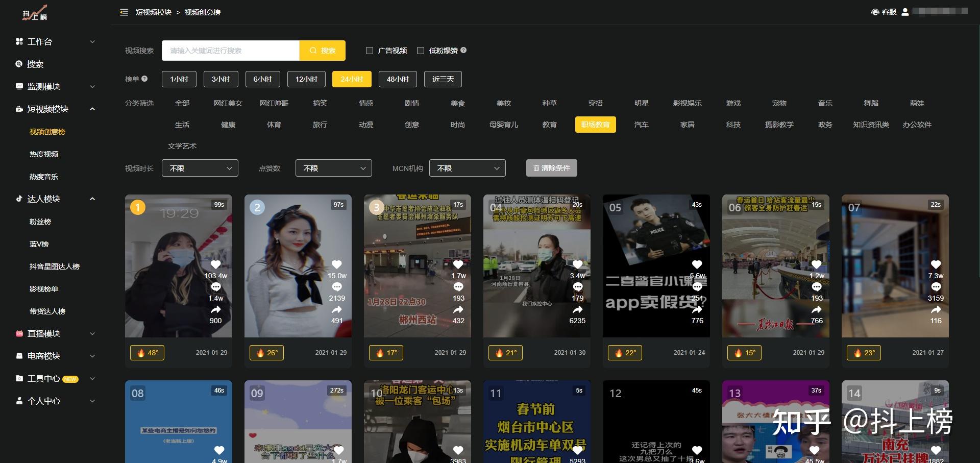Image resolution: width=980 pixels, height=463 pixels.
Task: Open the 二喜警官小课堂 video thumbnail
Action: click(x=656, y=266)
